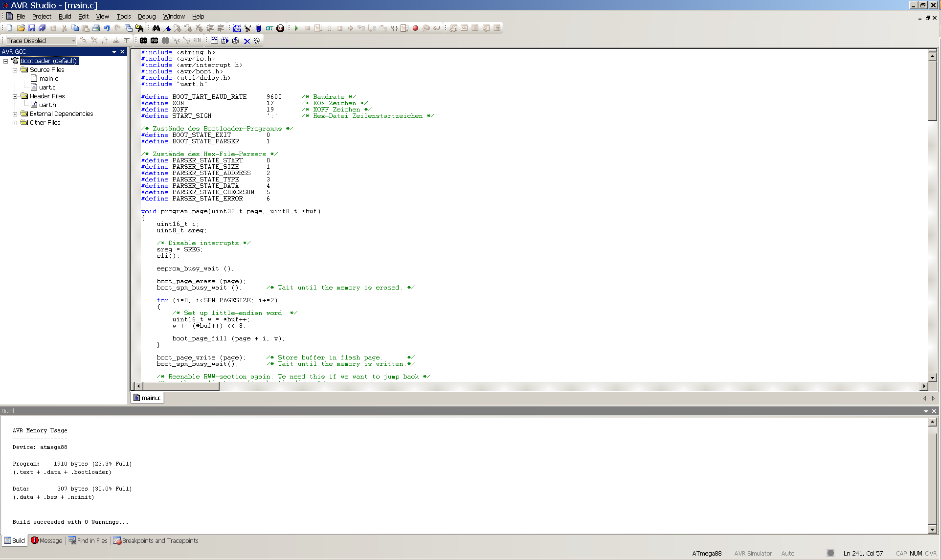
Task: Open the View menu
Action: coord(102,17)
